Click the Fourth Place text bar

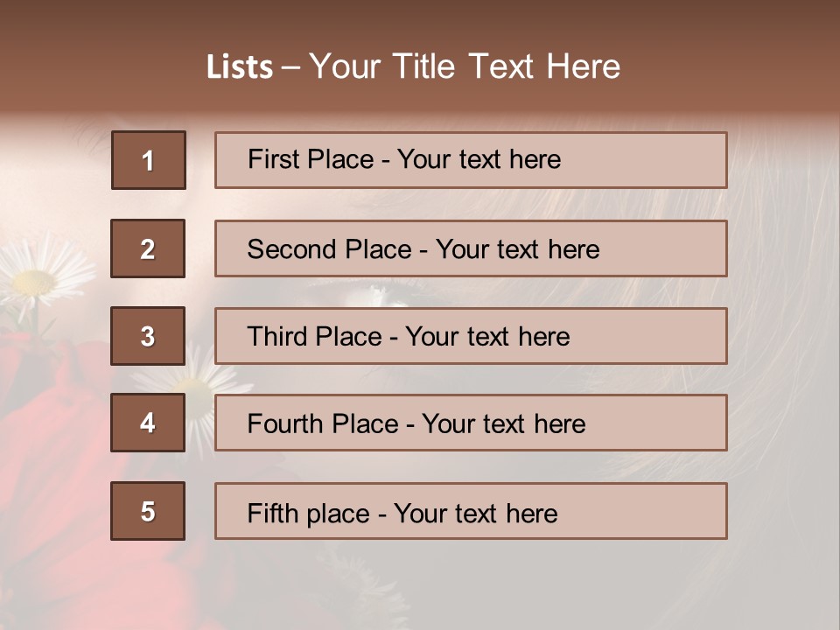pos(471,423)
